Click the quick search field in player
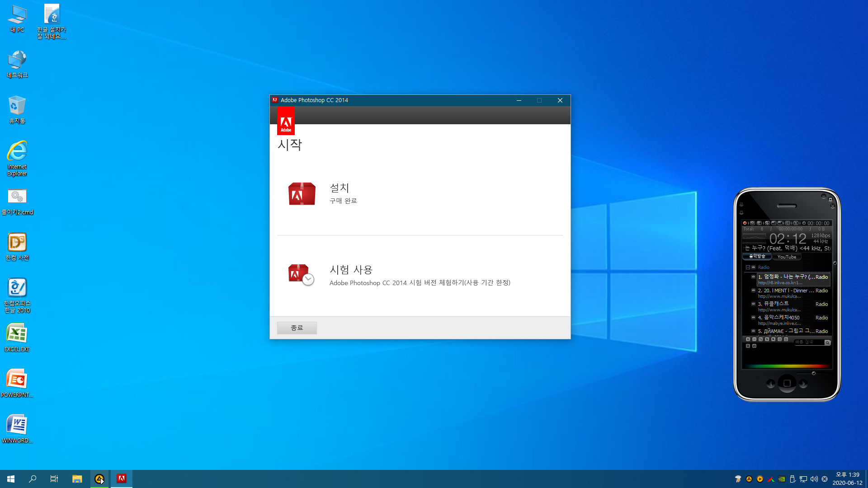 [809, 342]
